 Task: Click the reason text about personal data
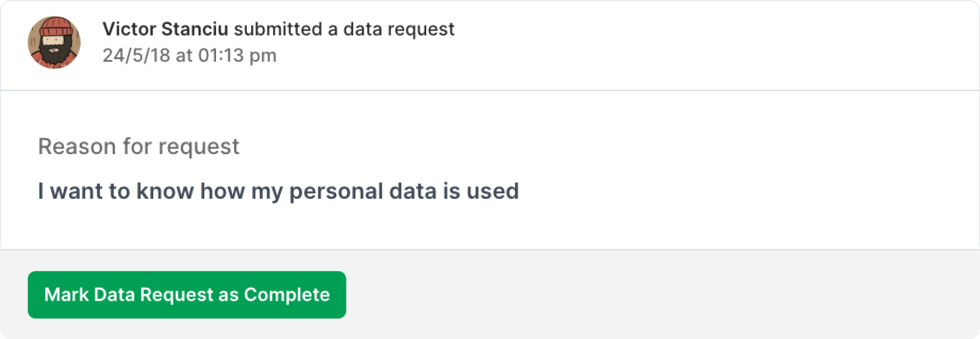coord(278,191)
